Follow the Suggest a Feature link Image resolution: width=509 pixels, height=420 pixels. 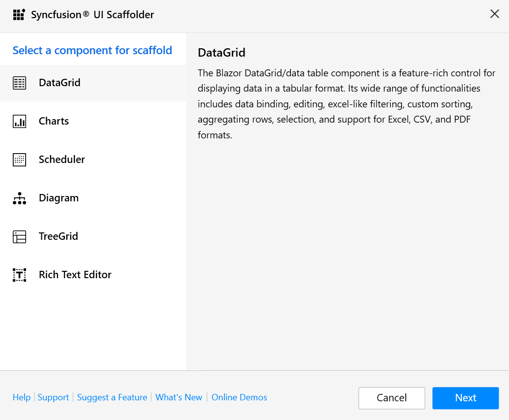(112, 397)
